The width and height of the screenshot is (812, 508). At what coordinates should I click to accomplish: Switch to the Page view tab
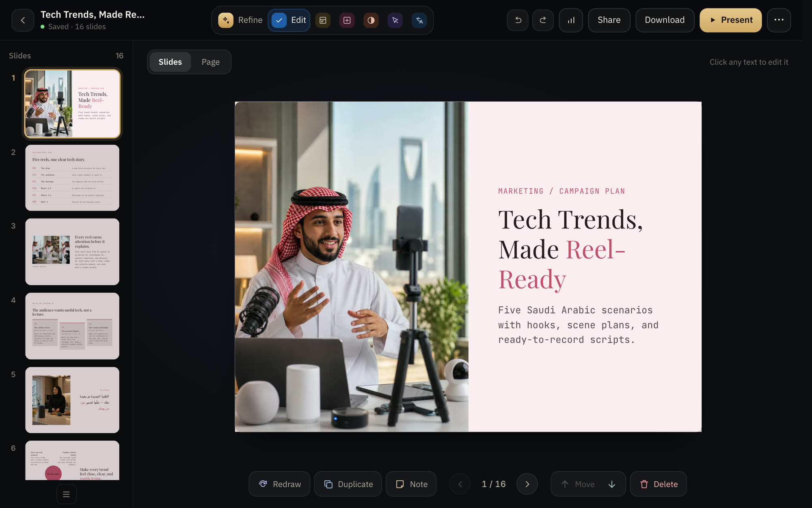[x=210, y=62]
